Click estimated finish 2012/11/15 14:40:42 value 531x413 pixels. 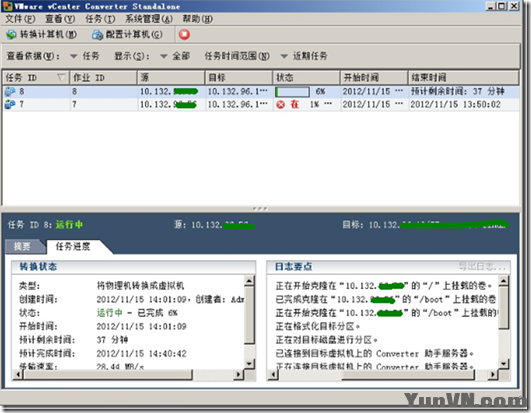[x=142, y=353]
